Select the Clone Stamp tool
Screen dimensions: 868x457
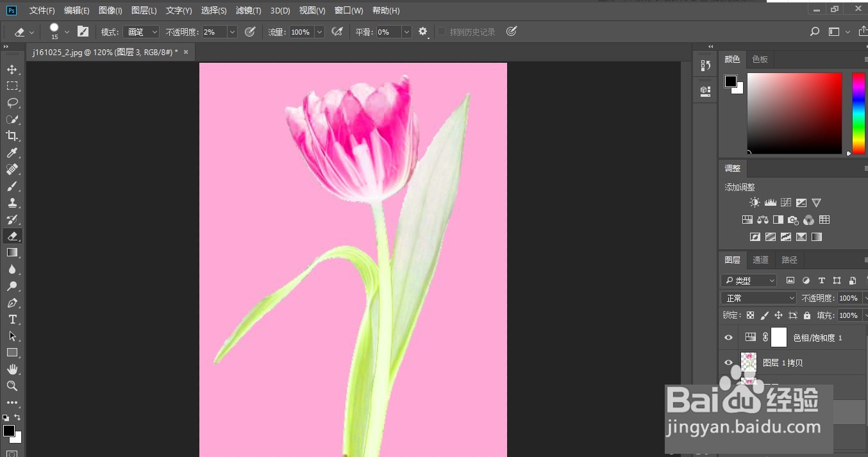[12, 203]
